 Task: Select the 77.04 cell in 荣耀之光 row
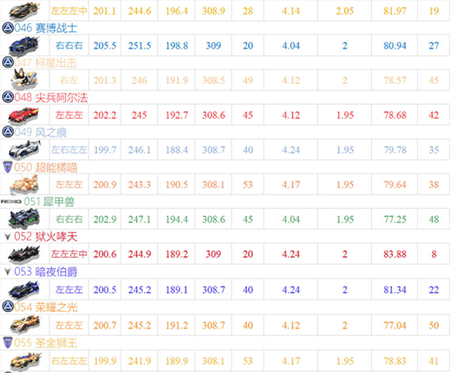[395, 325]
